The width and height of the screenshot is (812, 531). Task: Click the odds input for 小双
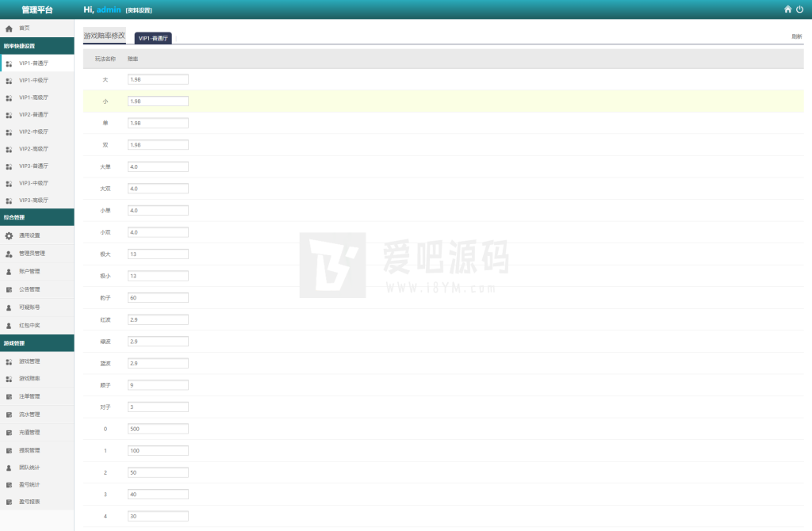158,232
